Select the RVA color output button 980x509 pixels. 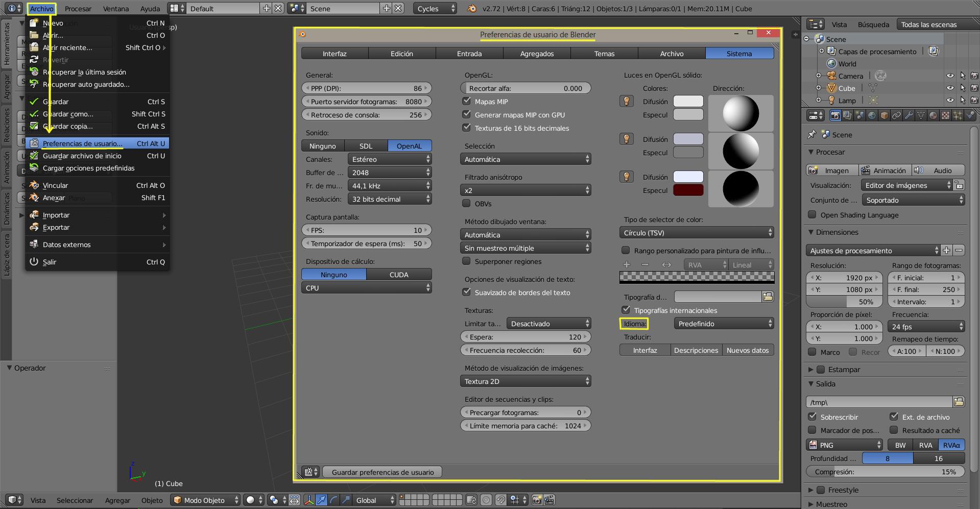(x=926, y=445)
